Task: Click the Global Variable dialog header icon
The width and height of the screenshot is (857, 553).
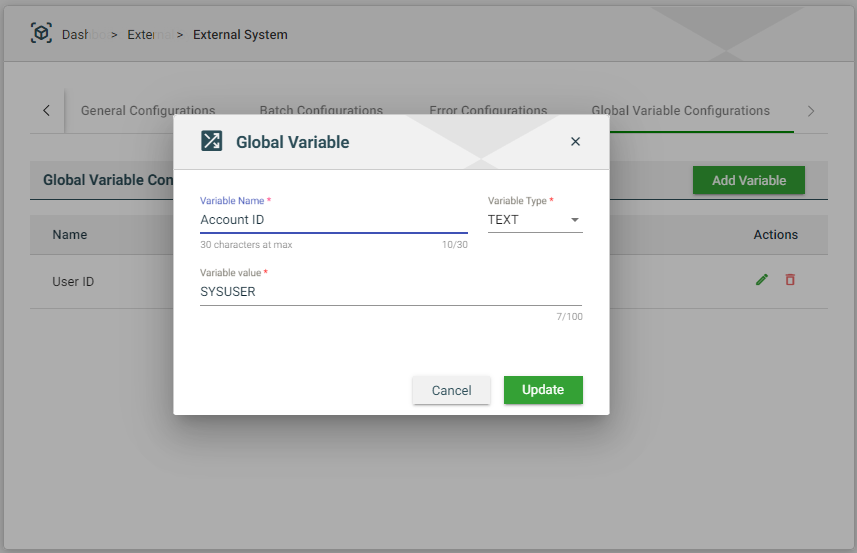Action: (212, 141)
